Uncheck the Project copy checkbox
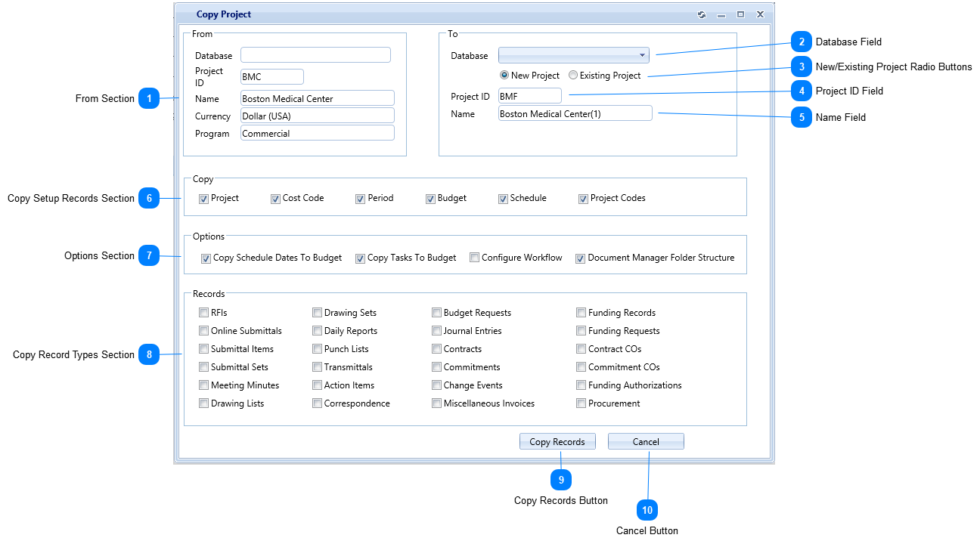The image size is (980, 544). coord(204,199)
